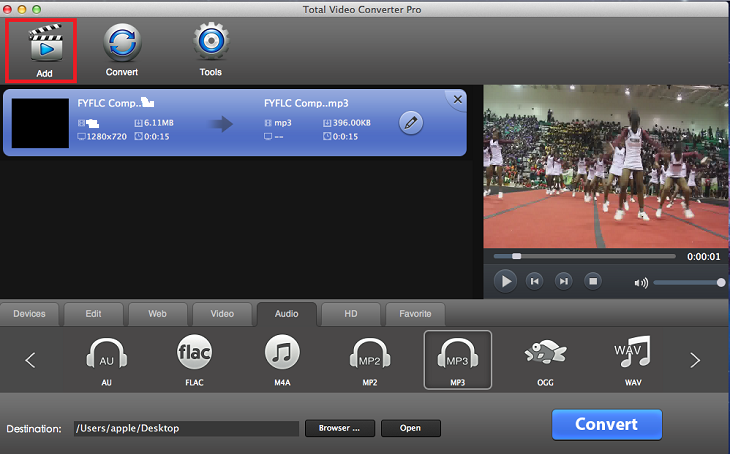Click the 0:00:01 playback time
Screen dimensions: 730x454
(x=703, y=257)
